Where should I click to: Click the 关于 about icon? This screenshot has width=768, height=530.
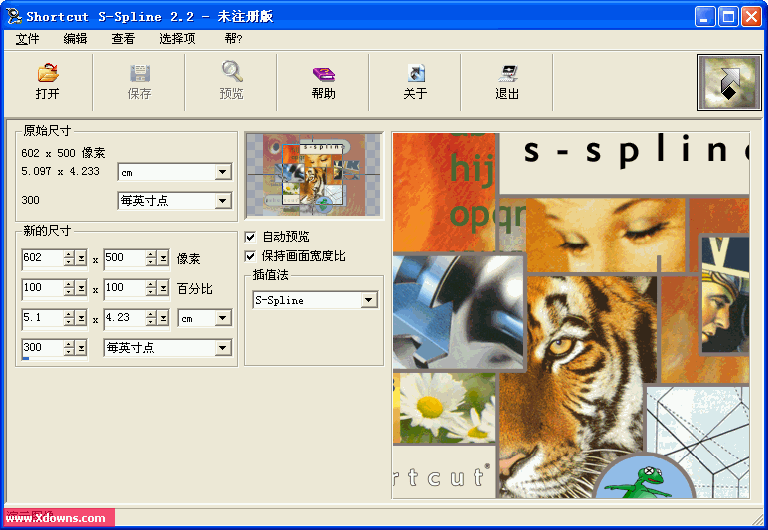pos(416,73)
